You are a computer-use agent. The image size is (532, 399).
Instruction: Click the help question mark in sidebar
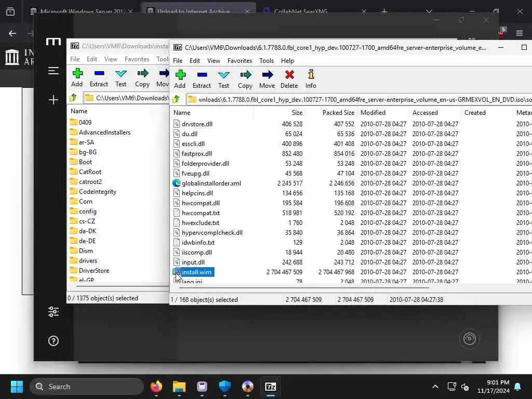pyautogui.click(x=54, y=341)
